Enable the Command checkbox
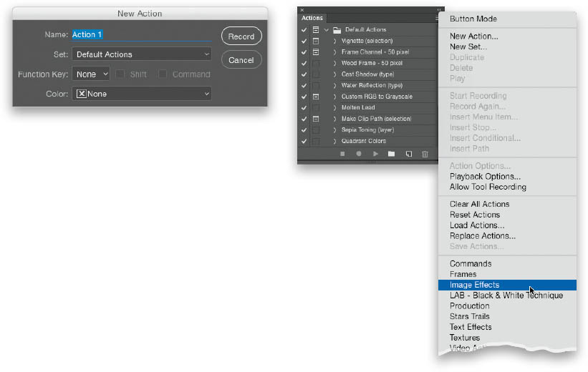The width and height of the screenshot is (588, 372). [x=163, y=74]
